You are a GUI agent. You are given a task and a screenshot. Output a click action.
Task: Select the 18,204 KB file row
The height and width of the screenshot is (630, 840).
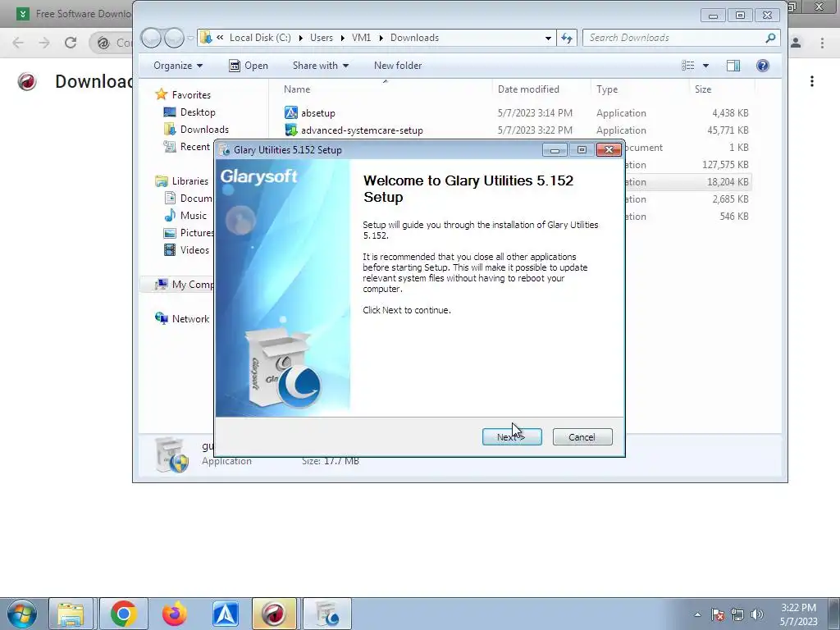(688, 181)
